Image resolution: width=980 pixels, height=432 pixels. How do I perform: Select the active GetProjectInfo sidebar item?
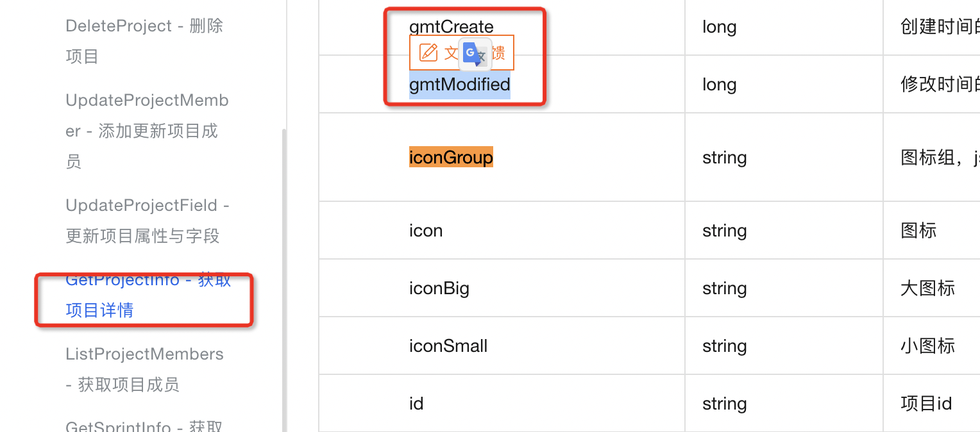(x=148, y=295)
